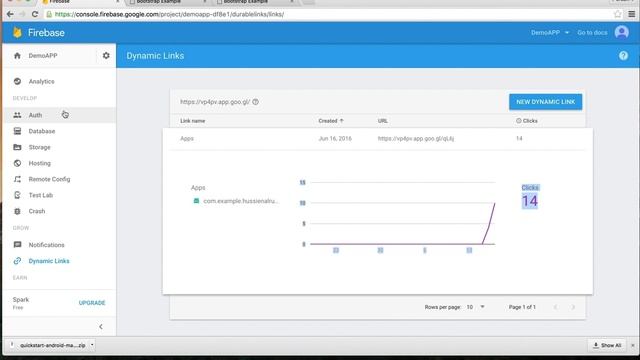This screenshot has width=640, height=360.
Task: Click the Notifications message icon
Action: point(17,245)
